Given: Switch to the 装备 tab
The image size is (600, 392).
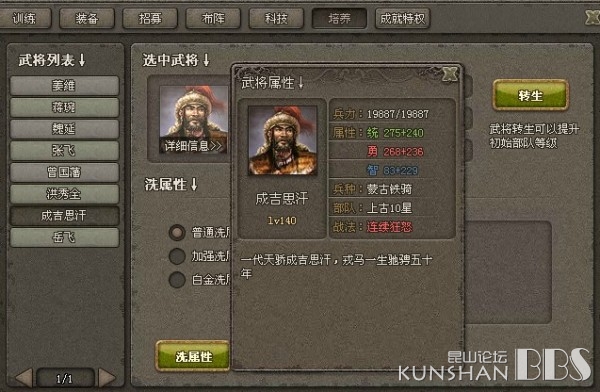Looking at the screenshot, I should [87, 18].
